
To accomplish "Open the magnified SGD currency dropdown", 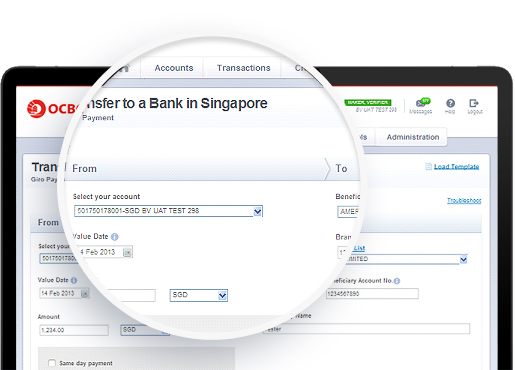I will point(199,295).
